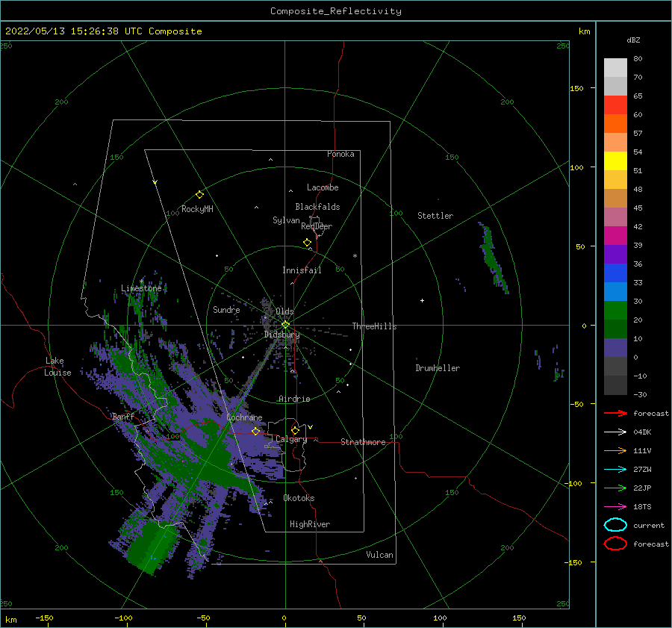
Task: Click the Banff label
Action: (123, 416)
